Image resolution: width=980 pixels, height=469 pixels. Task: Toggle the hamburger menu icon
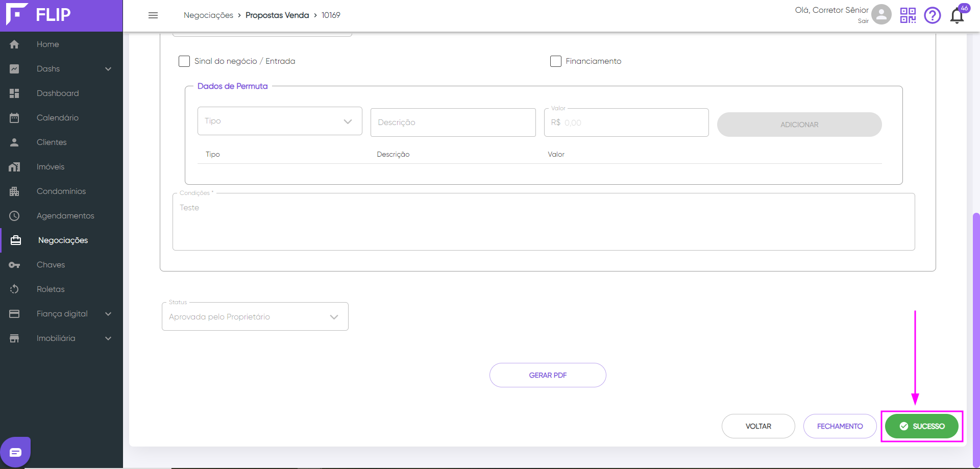[153, 15]
